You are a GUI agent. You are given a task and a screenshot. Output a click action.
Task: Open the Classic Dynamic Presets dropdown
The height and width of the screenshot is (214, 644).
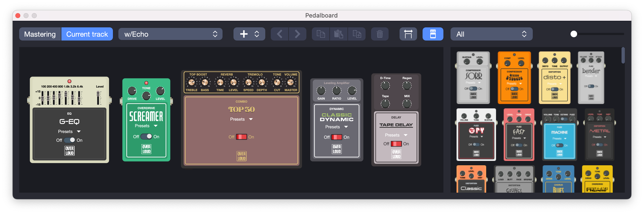[337, 127]
